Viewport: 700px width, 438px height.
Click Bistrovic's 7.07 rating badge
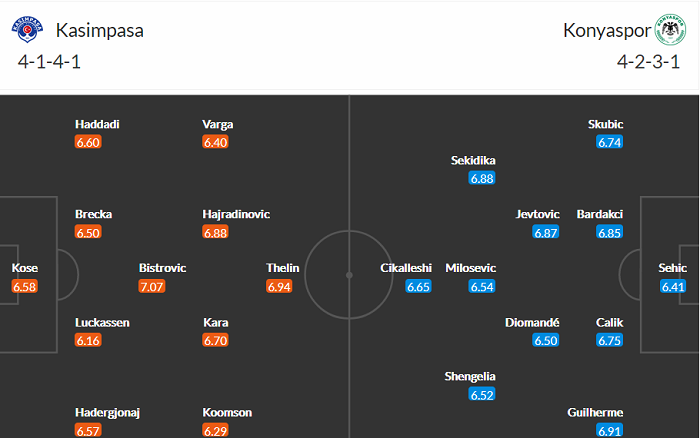click(151, 287)
